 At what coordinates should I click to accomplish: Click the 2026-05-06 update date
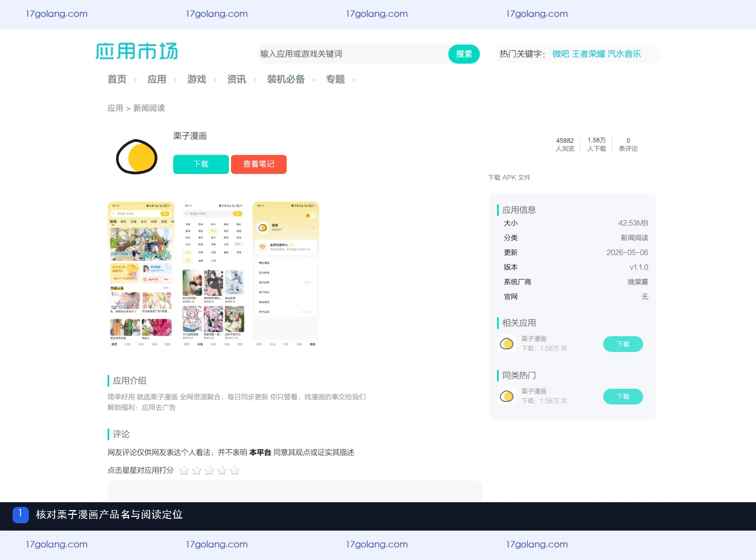tap(627, 253)
